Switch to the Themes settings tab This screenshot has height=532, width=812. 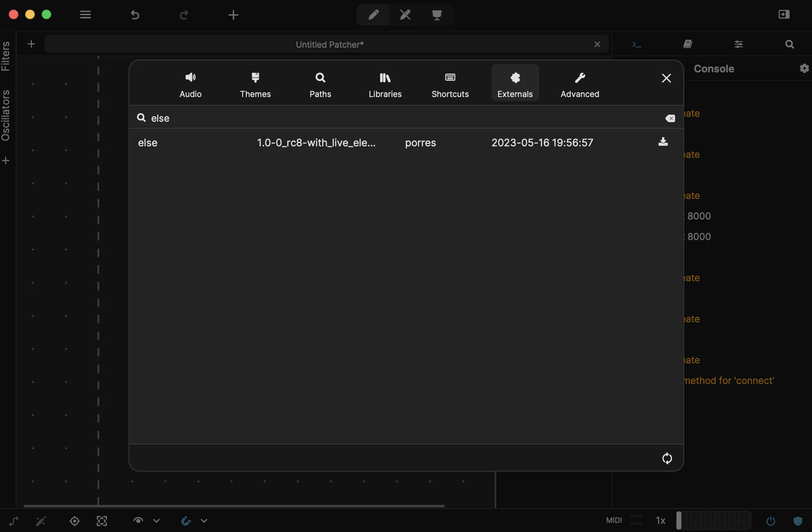255,83
